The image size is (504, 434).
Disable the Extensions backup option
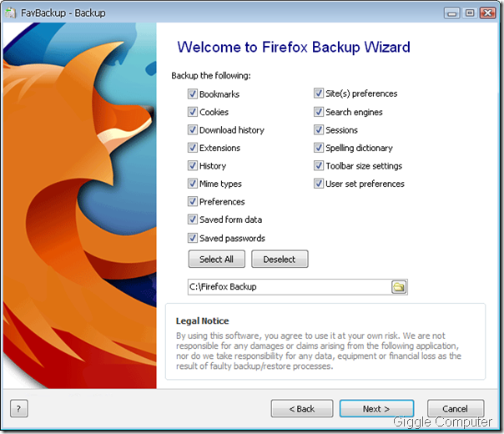pyautogui.click(x=192, y=148)
